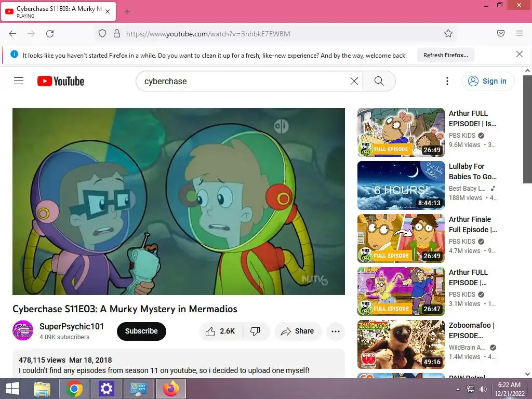Open the Zoboomafoo EPISODE title link
This screenshot has height=399, width=532.
[472, 330]
